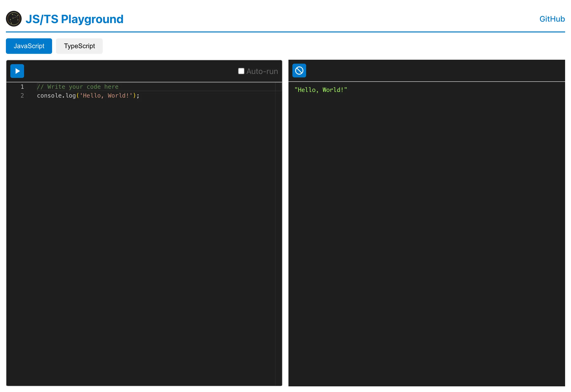
Task: Click the comment on line 1
Action: tap(77, 87)
